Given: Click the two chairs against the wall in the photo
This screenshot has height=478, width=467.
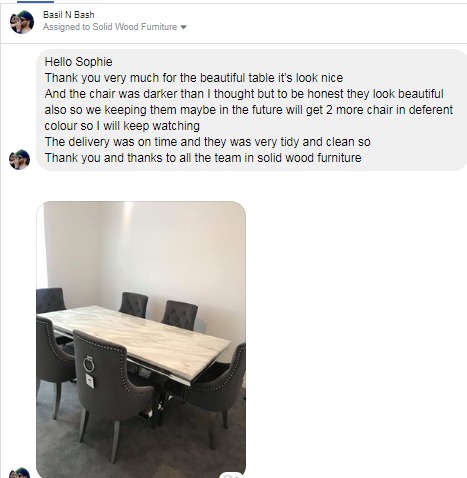Looking at the screenshot, I should (159, 310).
